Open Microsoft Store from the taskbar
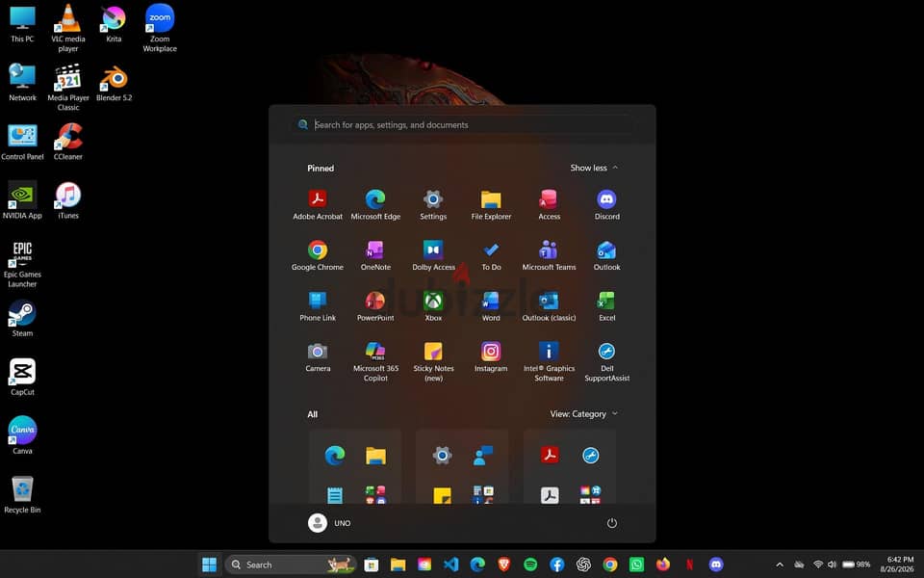Image resolution: width=924 pixels, height=578 pixels. (372, 565)
